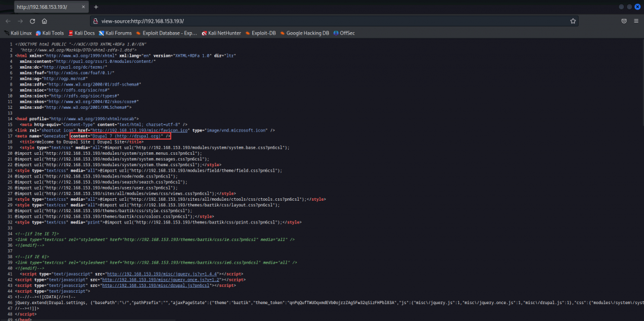Open the Kali Forums bookmark

pyautogui.click(x=115, y=33)
